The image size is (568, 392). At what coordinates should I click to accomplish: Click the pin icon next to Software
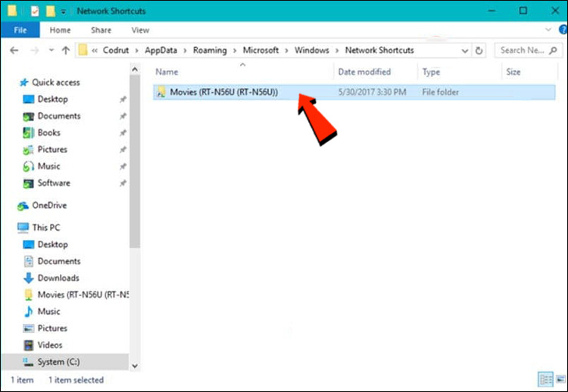click(x=123, y=183)
